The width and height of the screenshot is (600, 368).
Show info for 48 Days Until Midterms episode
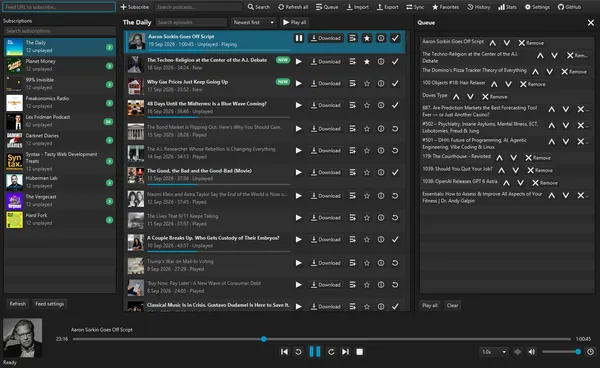coord(381,105)
